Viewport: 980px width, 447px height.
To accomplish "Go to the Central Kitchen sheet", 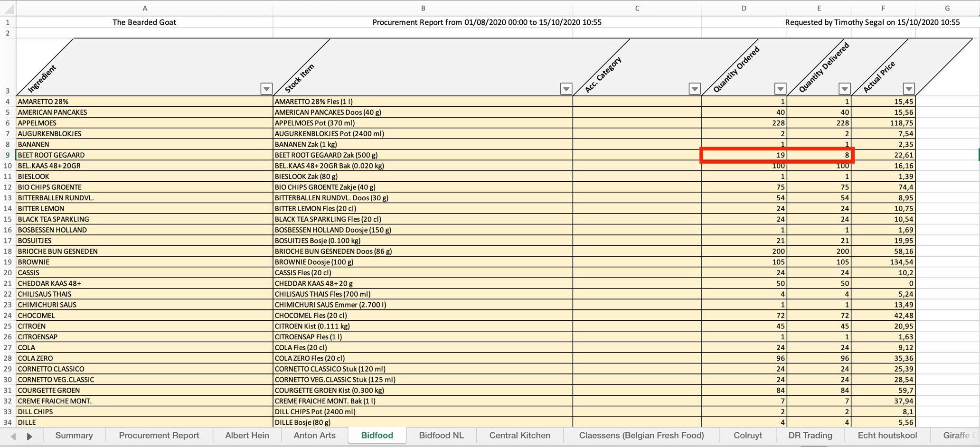I will pos(519,436).
